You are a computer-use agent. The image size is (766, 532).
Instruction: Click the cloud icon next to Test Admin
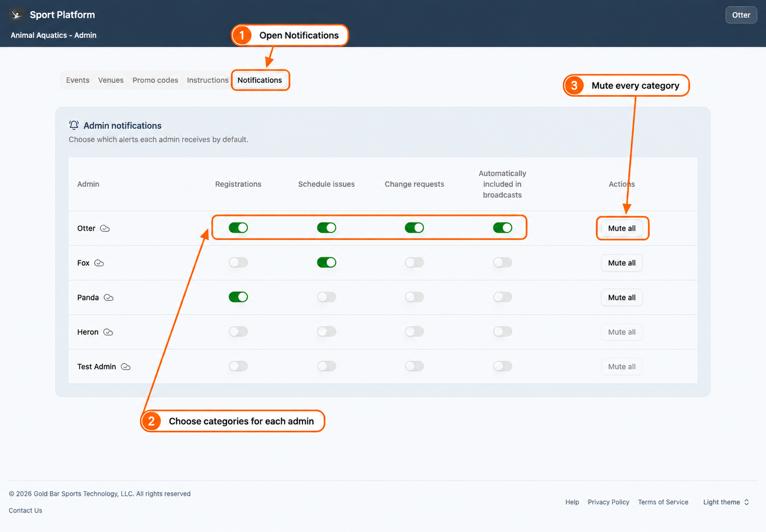[126, 367]
